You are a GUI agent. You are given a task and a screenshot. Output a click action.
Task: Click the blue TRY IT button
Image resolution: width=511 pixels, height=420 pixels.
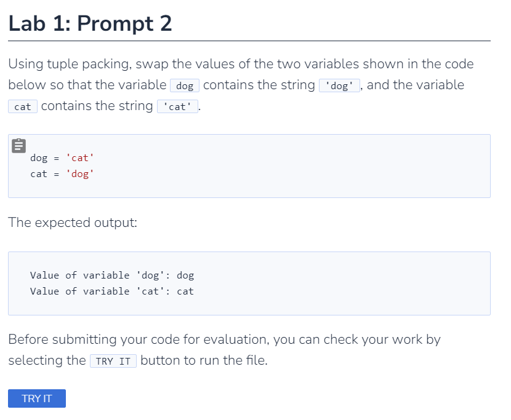click(37, 398)
